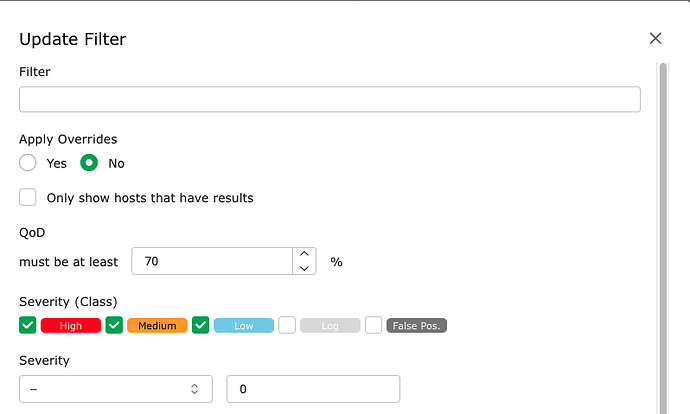Decrease QoD value with down arrow
690x414 pixels.
click(304, 268)
